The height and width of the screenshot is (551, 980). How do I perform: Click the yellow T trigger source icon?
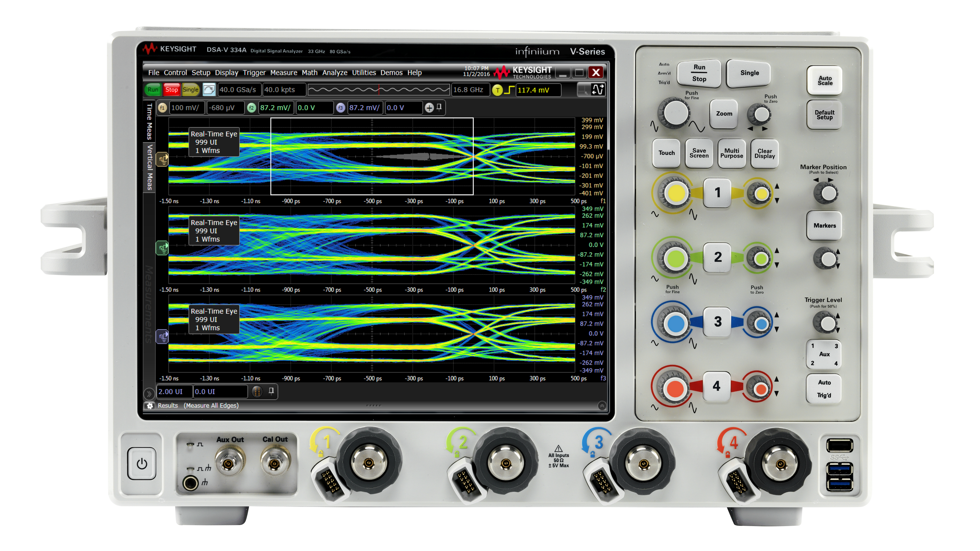497,90
